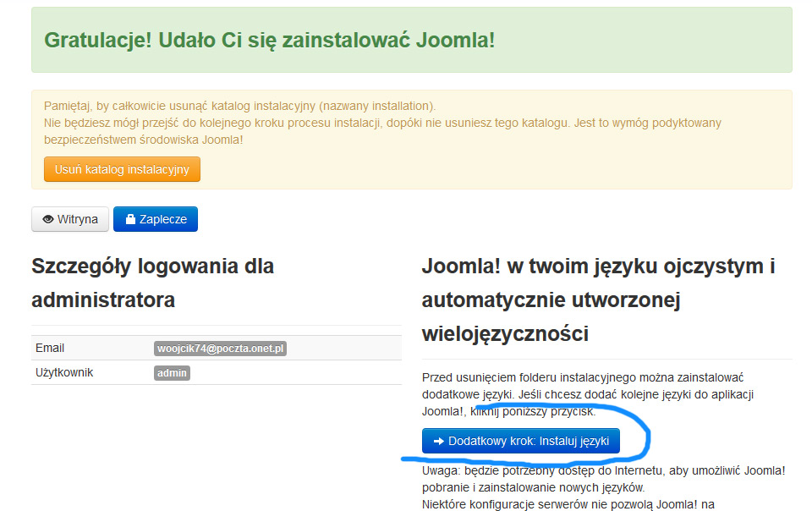Click the Szczegóły logowania dla administratora heading
Screen dimensions: 812x511
[x=153, y=283]
